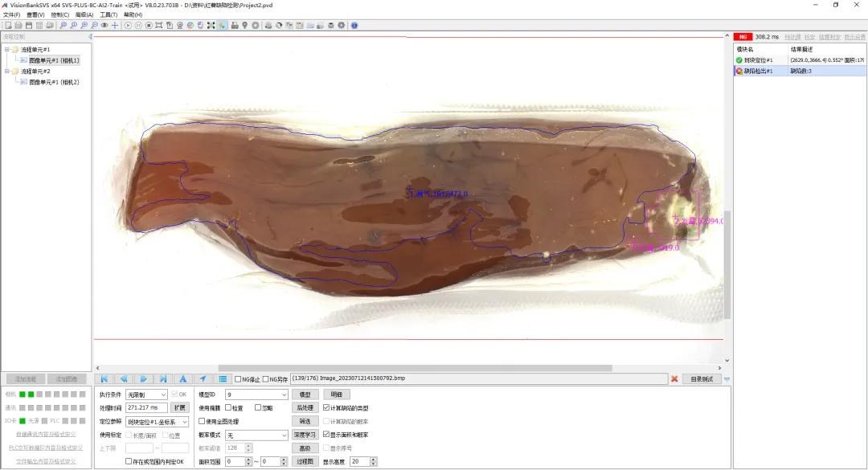Toggle the NG停止 checkbox
The width and height of the screenshot is (868, 470).
pyautogui.click(x=238, y=379)
